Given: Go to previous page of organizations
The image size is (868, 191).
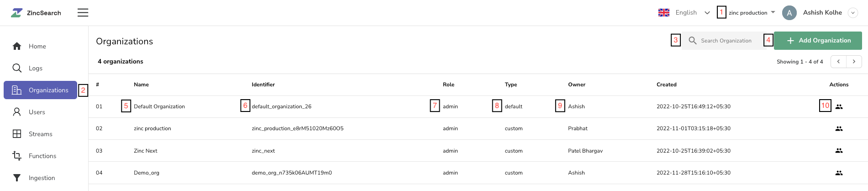Looking at the screenshot, I should point(838,62).
